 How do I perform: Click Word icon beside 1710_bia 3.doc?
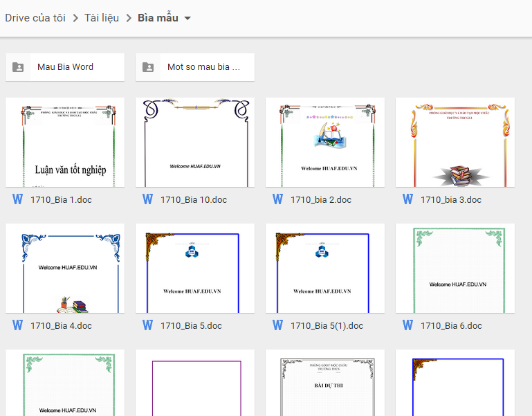click(407, 199)
